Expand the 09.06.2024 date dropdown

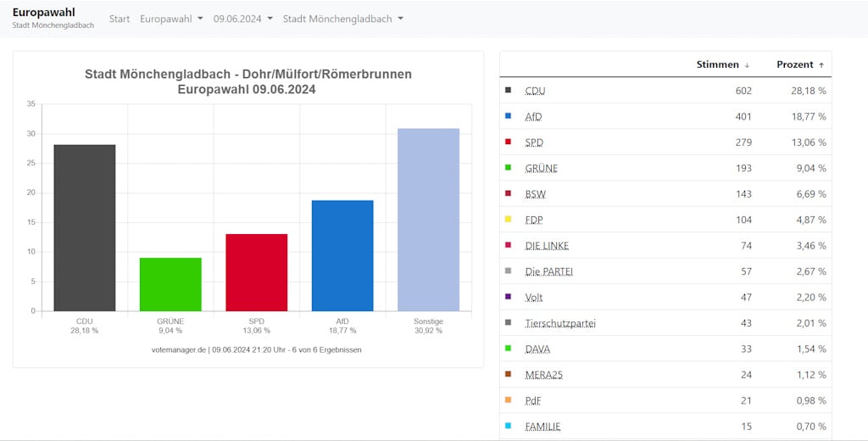pos(243,19)
